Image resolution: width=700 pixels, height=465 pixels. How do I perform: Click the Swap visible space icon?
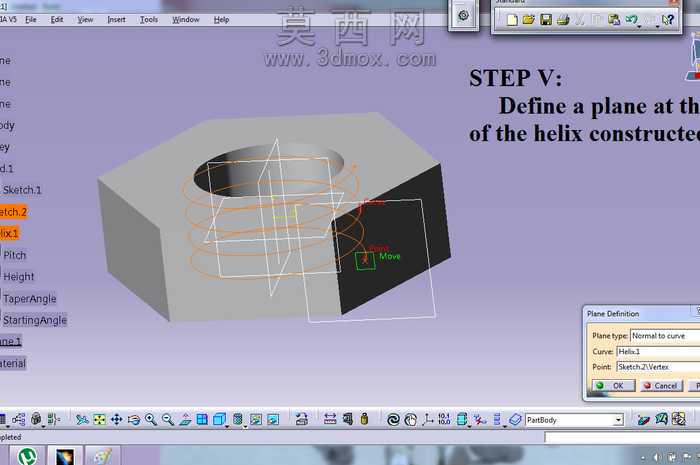pyautogui.click(x=273, y=419)
